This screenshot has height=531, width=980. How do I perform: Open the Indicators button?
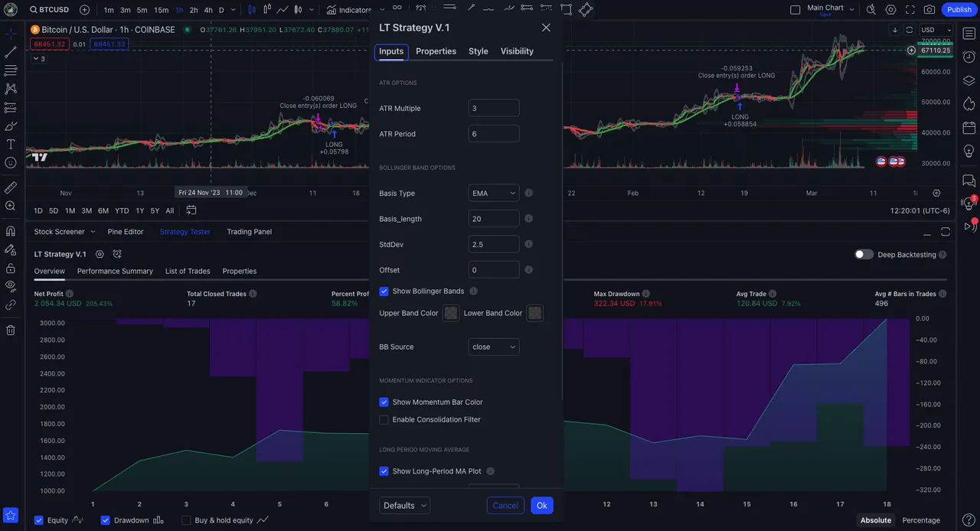(348, 10)
